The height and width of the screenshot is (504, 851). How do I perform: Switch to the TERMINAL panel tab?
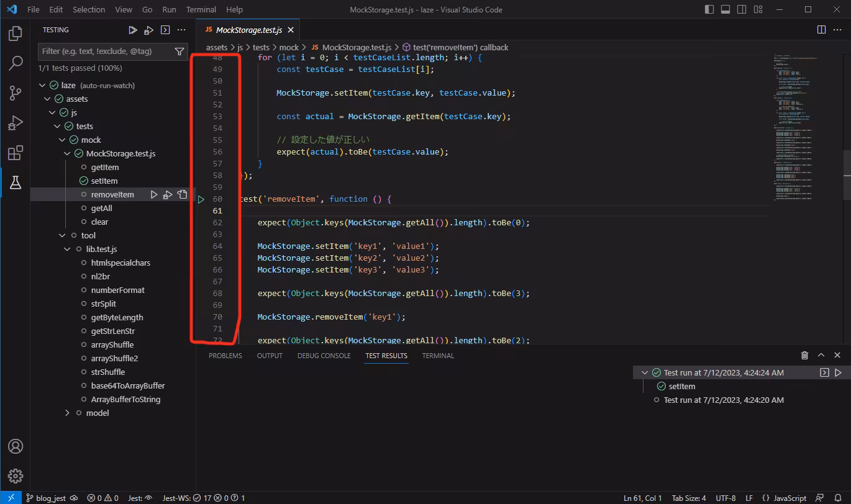438,356
